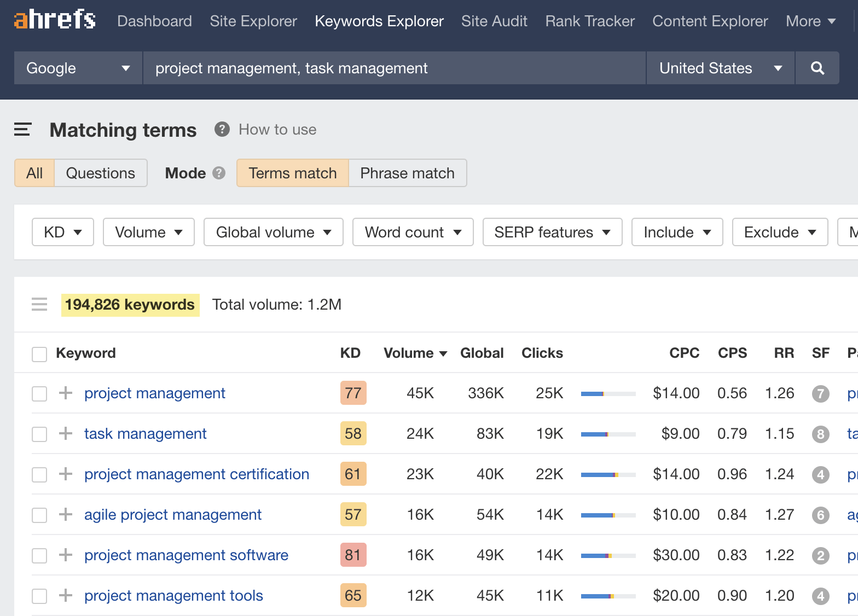The image size is (858, 616).
Task: Add agile project management with its plus icon
Action: click(x=66, y=514)
